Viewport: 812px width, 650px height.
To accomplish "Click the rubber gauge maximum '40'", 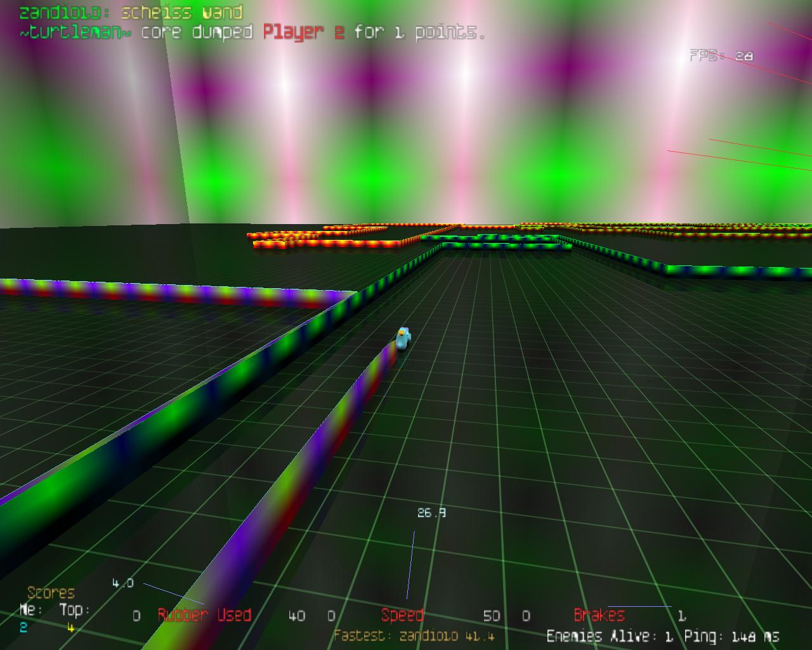I will [x=296, y=616].
